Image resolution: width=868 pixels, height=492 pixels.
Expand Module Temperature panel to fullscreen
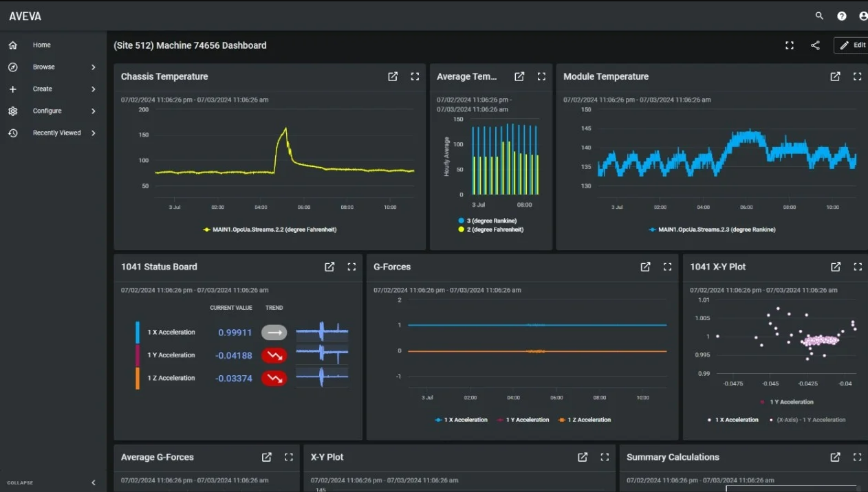coord(857,77)
